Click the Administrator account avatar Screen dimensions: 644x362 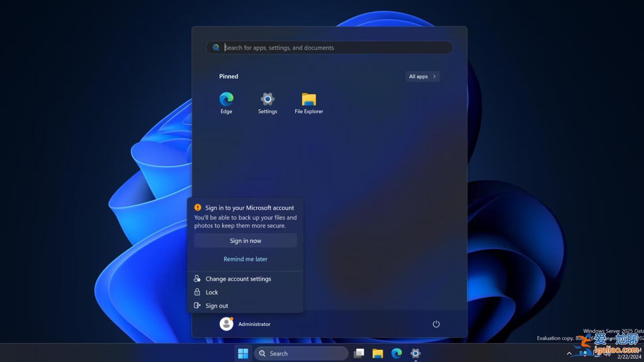tap(226, 324)
